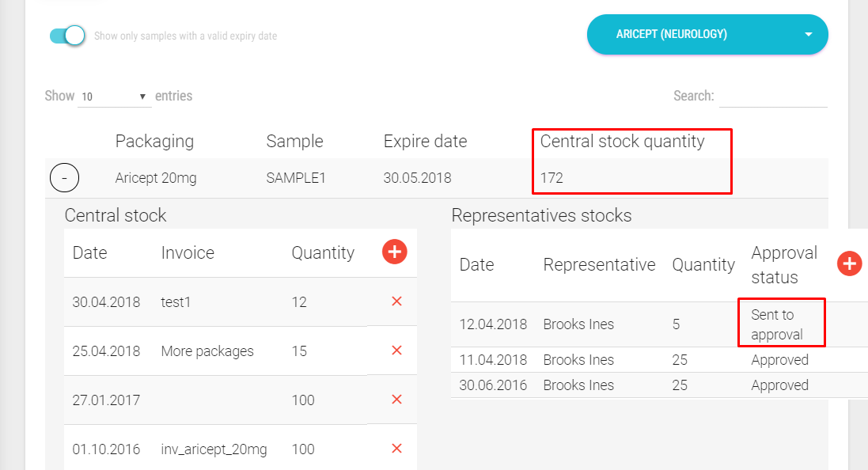Delete the test1 invoice row
This screenshot has height=470, width=868.
click(396, 301)
